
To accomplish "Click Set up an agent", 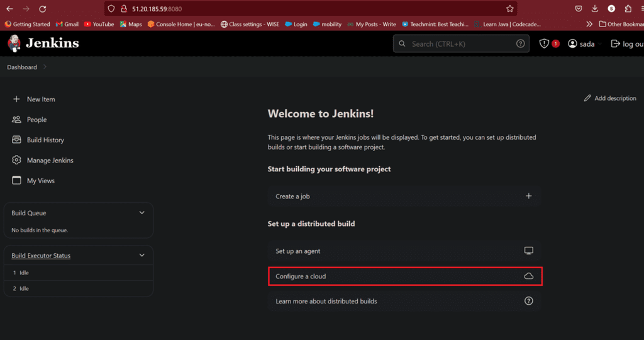I will tap(404, 251).
